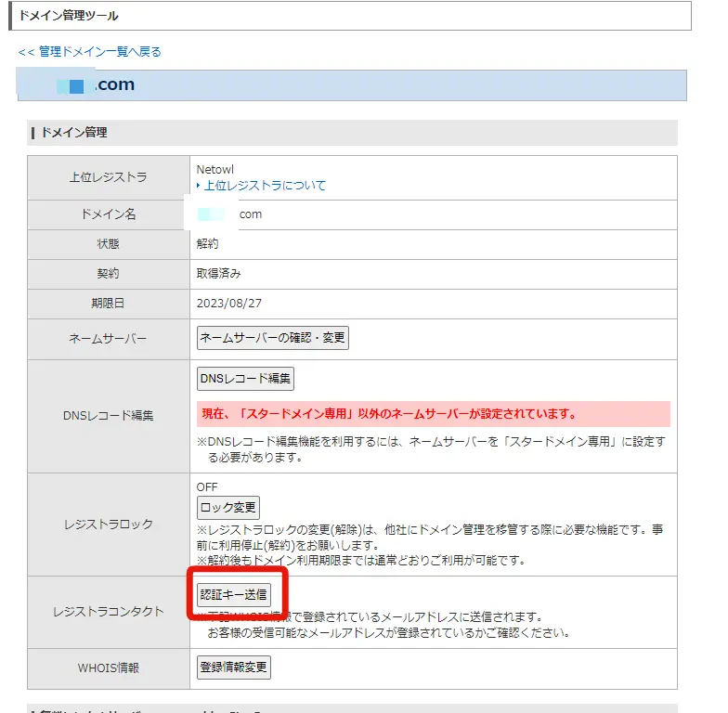
Task: Select the blue .com domain heading banner
Action: (353, 84)
